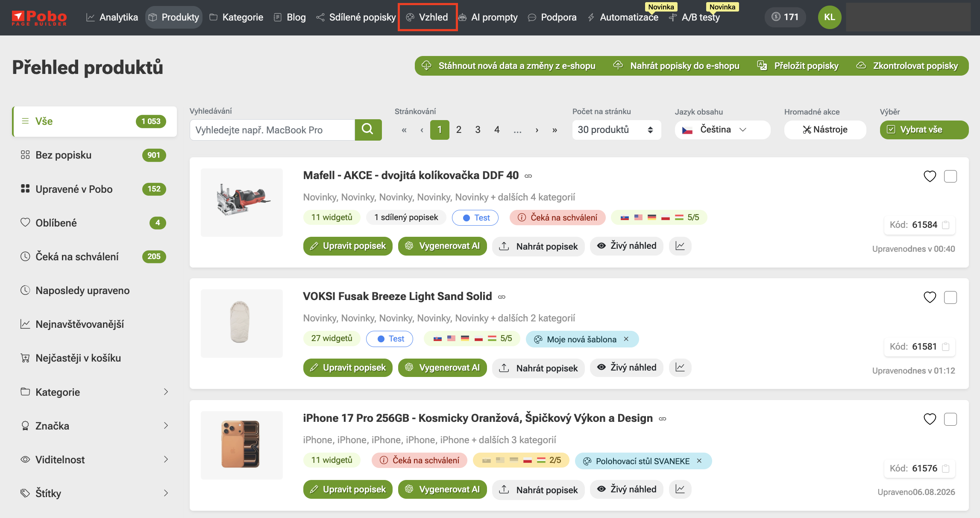This screenshot has height=518, width=980.
Task: Click link icon next to VOKSI title
Action: pos(502,297)
